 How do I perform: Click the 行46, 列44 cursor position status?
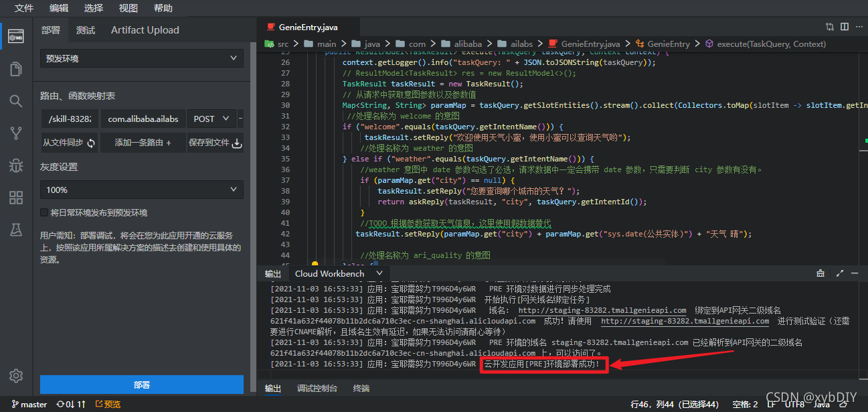coord(674,404)
